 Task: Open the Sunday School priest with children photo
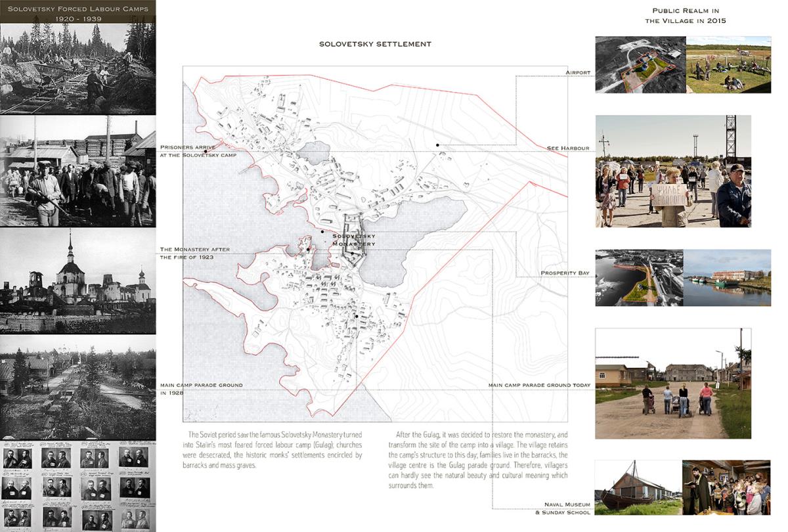(726, 487)
